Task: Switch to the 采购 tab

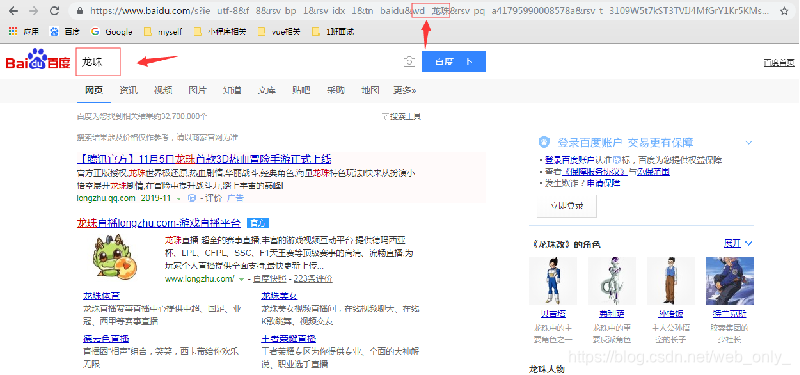Action: click(336, 90)
